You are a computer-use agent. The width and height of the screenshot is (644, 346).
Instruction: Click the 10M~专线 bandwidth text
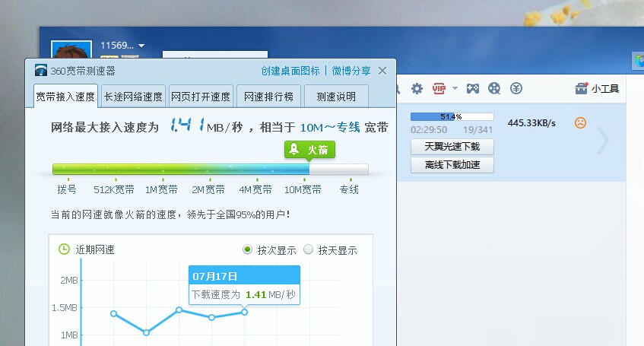(x=330, y=128)
